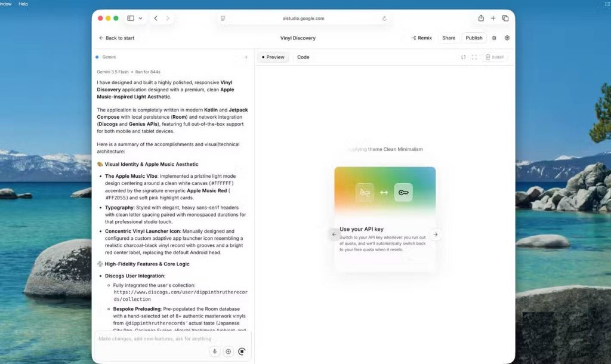This screenshot has height=364, width=611.
Task: Go to the next tip card arrow
Action: click(436, 235)
